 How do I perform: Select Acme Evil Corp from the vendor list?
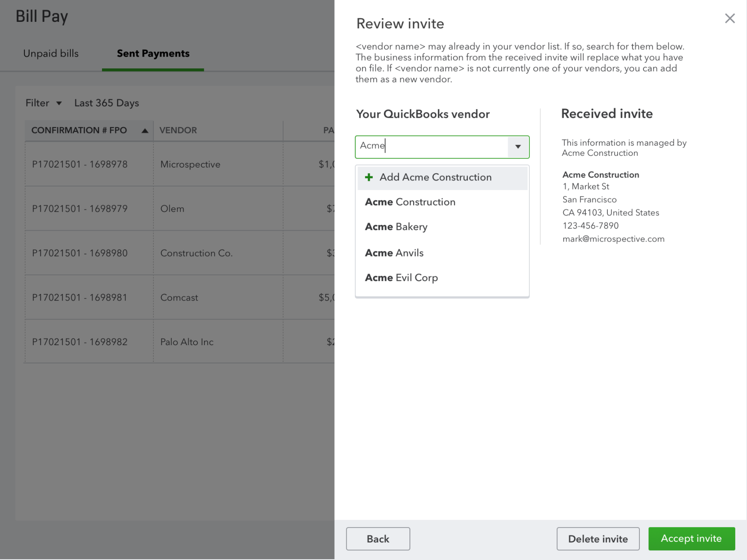(442, 278)
